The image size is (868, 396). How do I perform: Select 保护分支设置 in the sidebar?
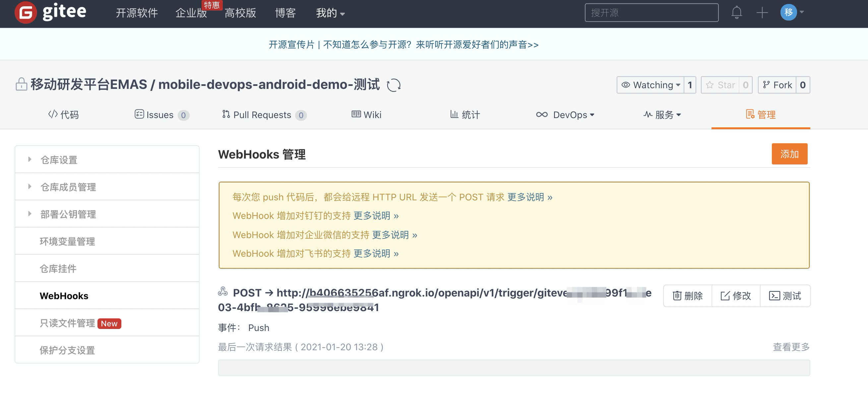coord(107,350)
